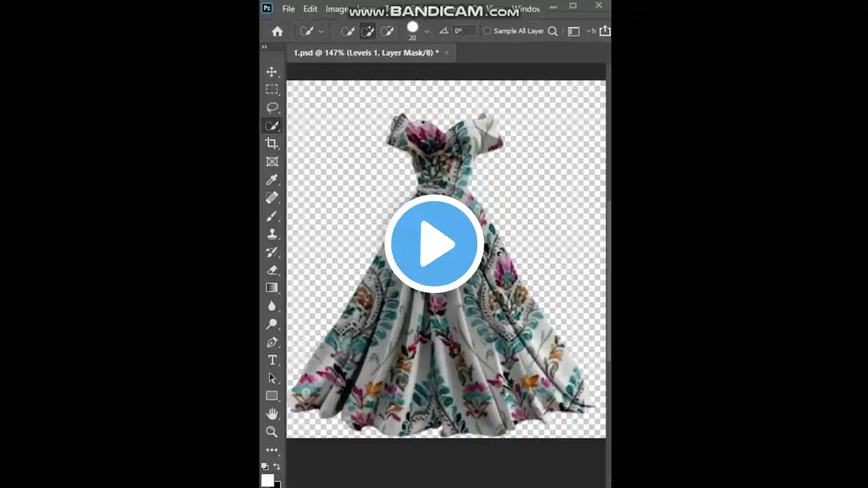
Task: Open the Edit menu
Action: [310, 9]
